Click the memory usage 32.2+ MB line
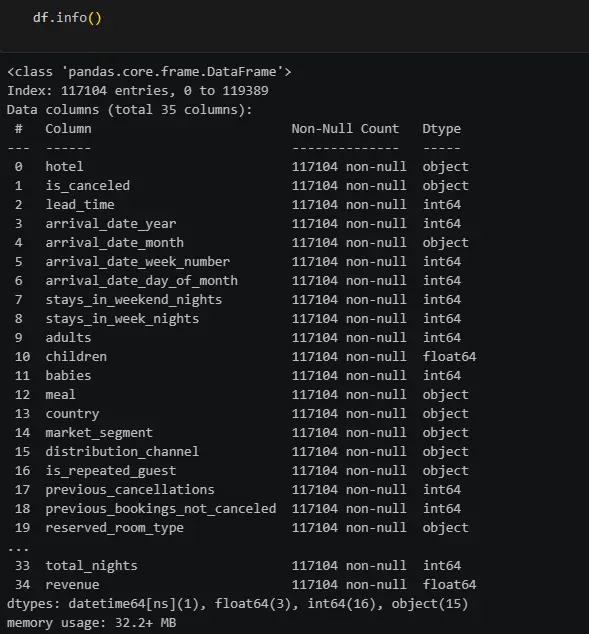 pos(92,623)
